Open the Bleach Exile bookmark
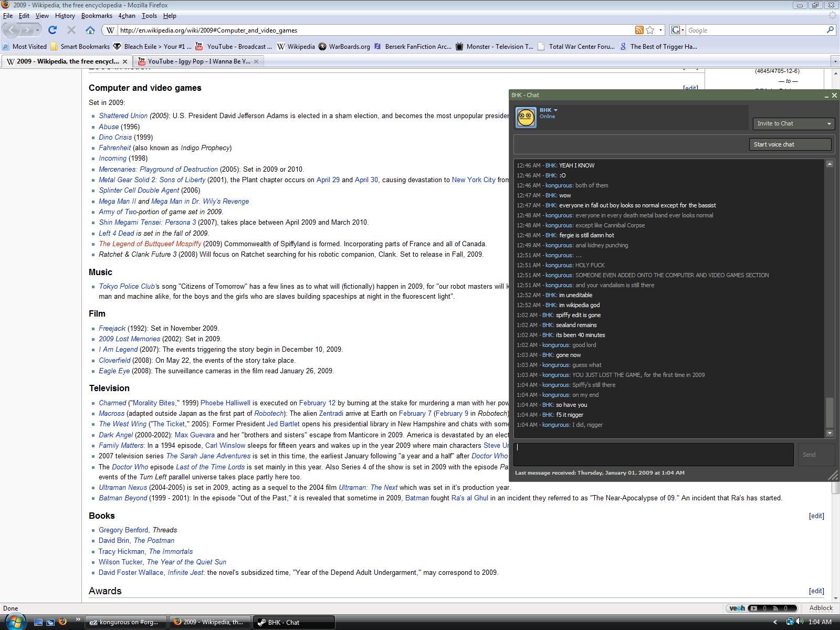Viewport: 840px width, 630px height. (x=152, y=46)
